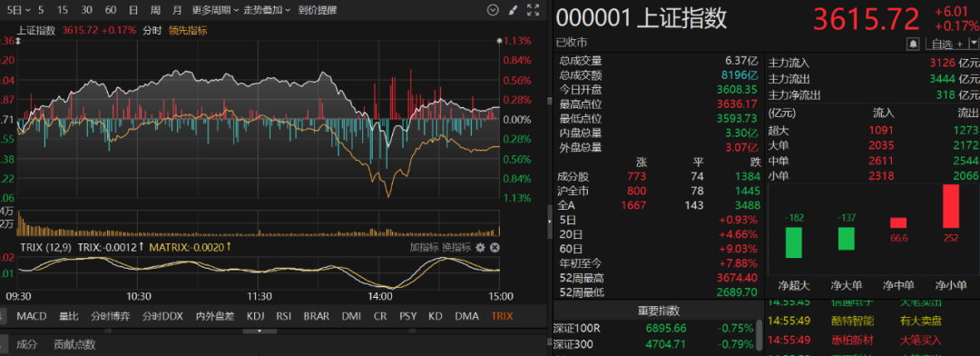Expand the 自选 dropdown arrow
The width and height of the screenshot is (980, 356).
(974, 44)
